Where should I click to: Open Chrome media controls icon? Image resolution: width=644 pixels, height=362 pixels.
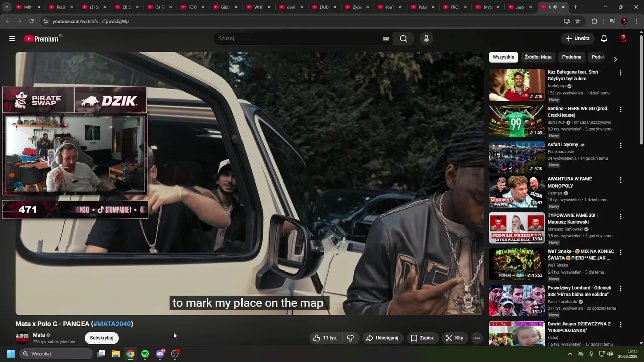(612, 21)
